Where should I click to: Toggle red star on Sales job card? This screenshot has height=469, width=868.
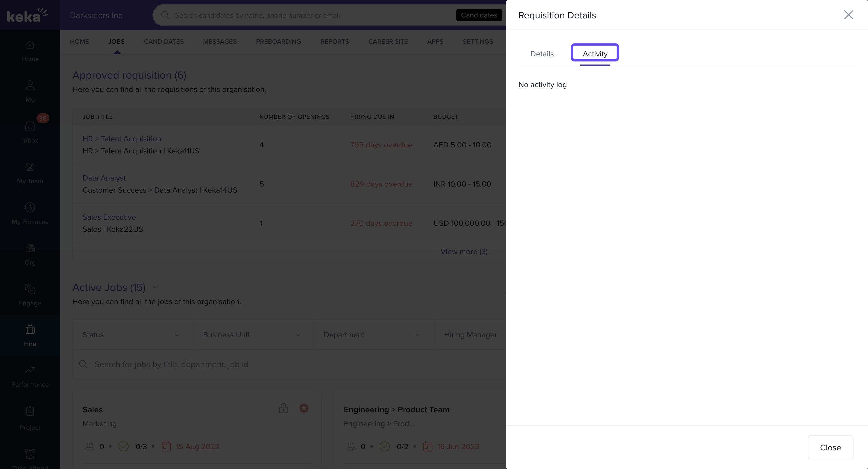[x=304, y=408]
